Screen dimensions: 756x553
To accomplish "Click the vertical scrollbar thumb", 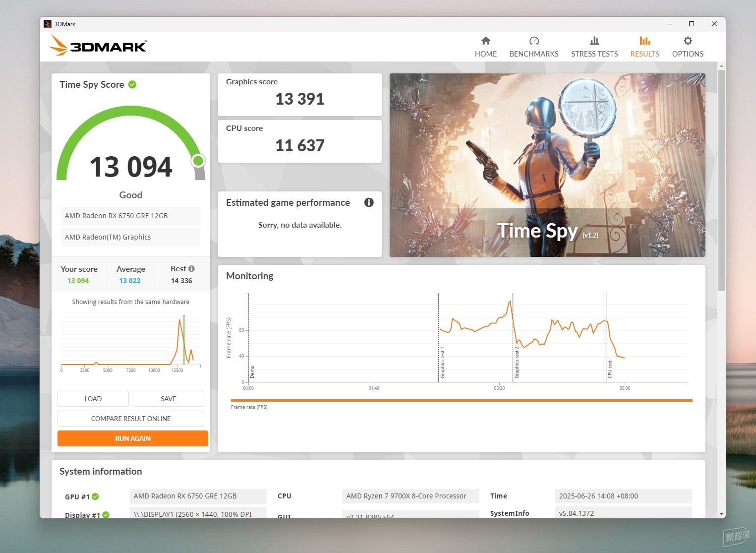I will click(721, 181).
